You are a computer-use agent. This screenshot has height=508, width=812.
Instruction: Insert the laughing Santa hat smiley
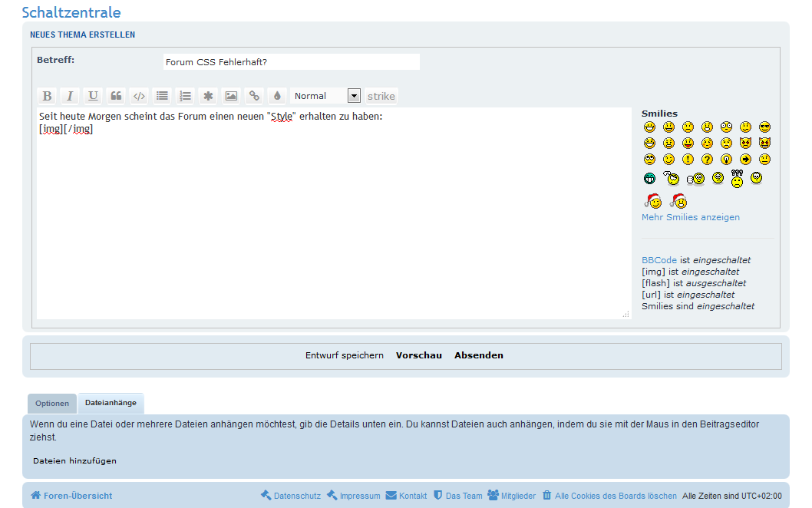tap(678, 200)
